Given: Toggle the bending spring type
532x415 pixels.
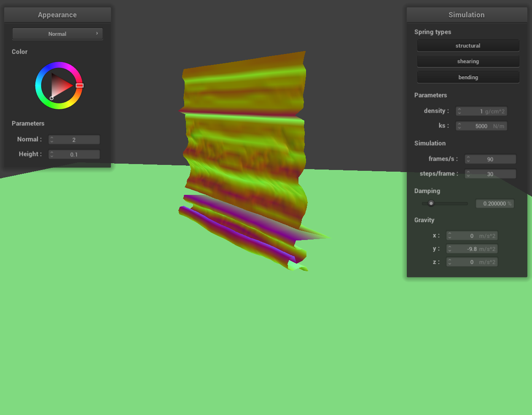Looking at the screenshot, I should point(468,77).
